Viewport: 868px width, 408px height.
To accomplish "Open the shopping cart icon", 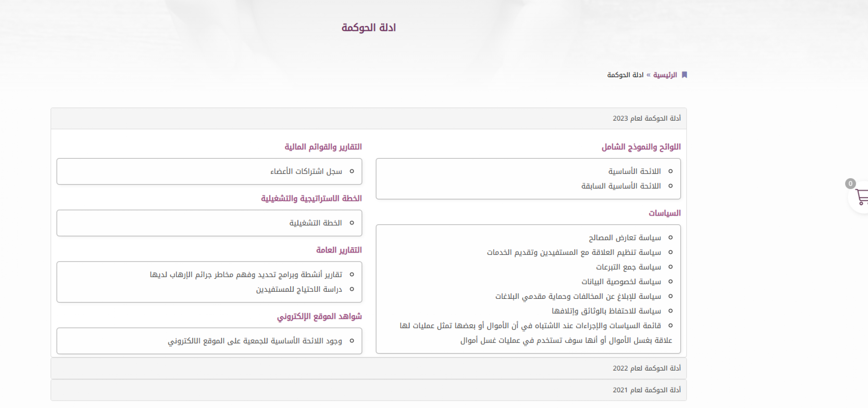I will coord(862,197).
